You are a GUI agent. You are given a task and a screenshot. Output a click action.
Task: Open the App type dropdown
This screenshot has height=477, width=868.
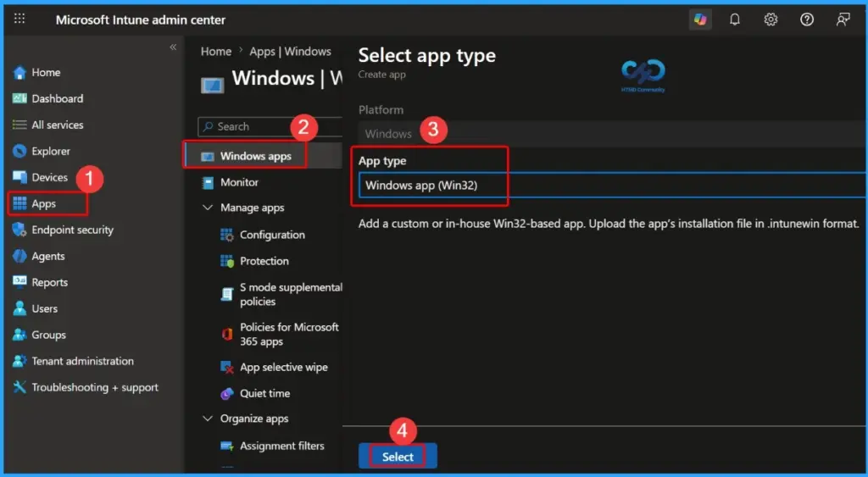click(x=613, y=186)
